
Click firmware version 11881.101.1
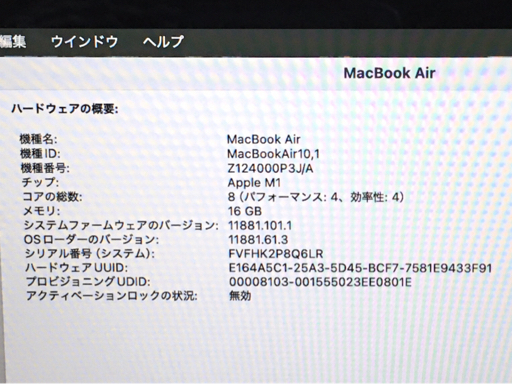(x=260, y=226)
